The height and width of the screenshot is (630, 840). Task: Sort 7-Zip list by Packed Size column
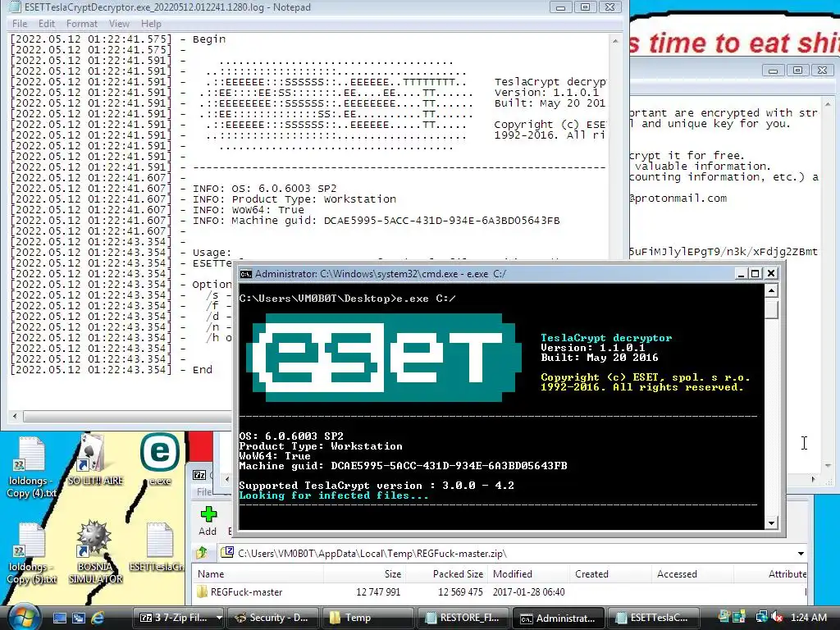click(x=447, y=573)
